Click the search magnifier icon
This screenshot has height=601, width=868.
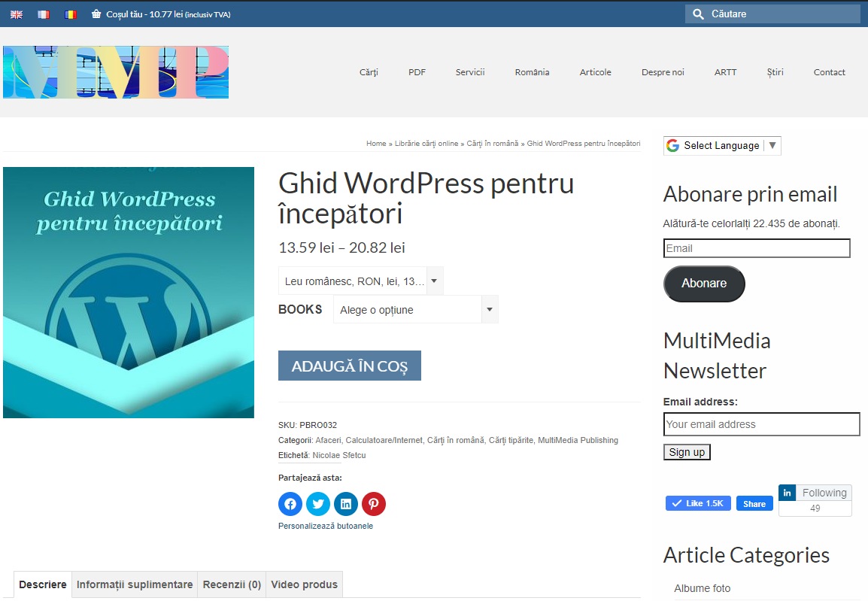pyautogui.click(x=698, y=14)
